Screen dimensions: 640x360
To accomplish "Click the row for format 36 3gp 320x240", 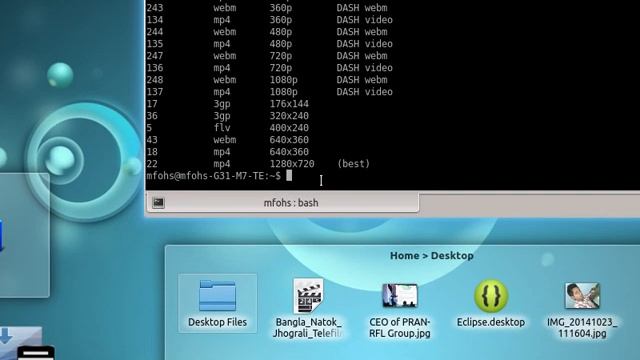I will tap(227, 116).
